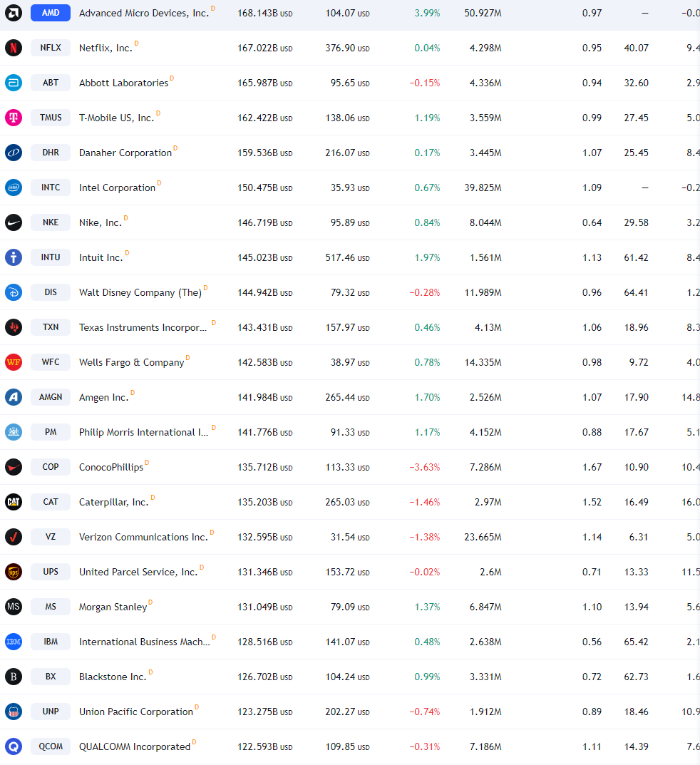Click the QUALCOMM logo icon

coord(14,746)
